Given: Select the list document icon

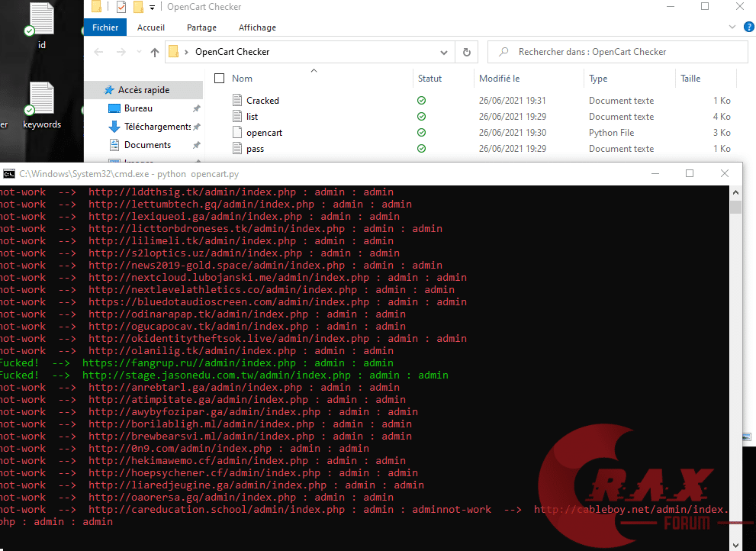Looking at the screenshot, I should [237, 116].
